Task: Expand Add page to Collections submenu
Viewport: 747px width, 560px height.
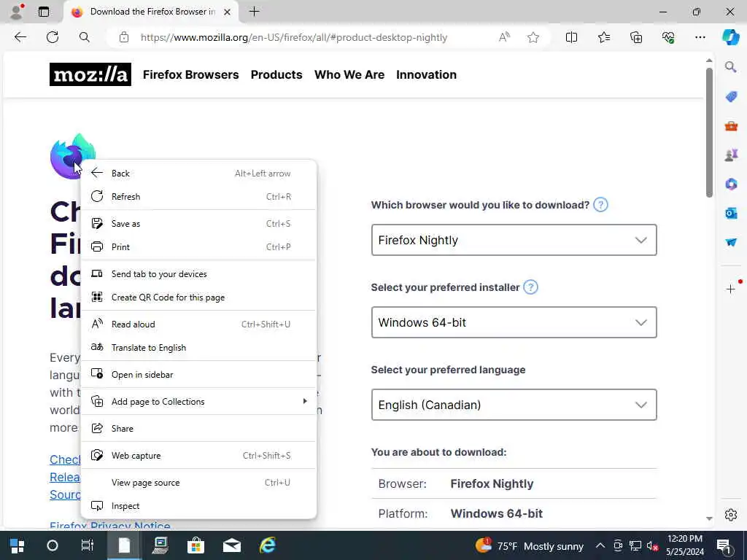Action: [198, 402]
